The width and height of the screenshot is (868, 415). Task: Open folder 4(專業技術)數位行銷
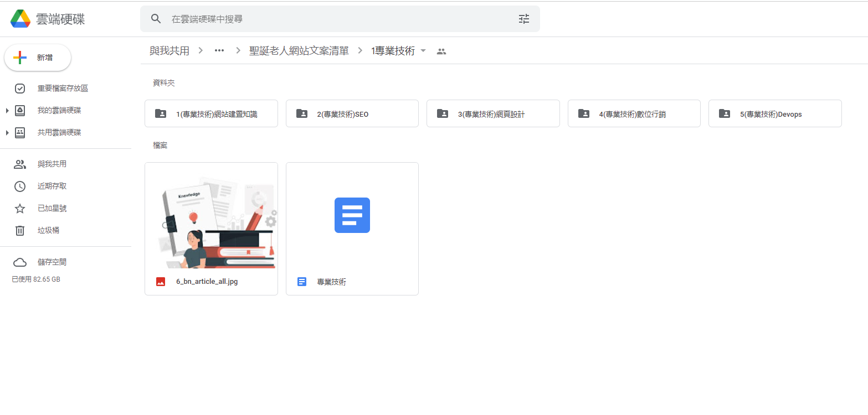coord(634,114)
